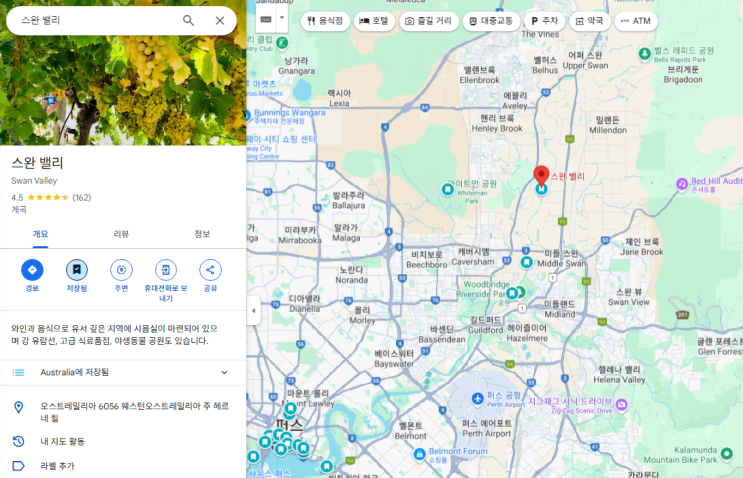Screen dimensions: 743x478
Task: Switch to the 개요 tab
Action: coord(40,234)
